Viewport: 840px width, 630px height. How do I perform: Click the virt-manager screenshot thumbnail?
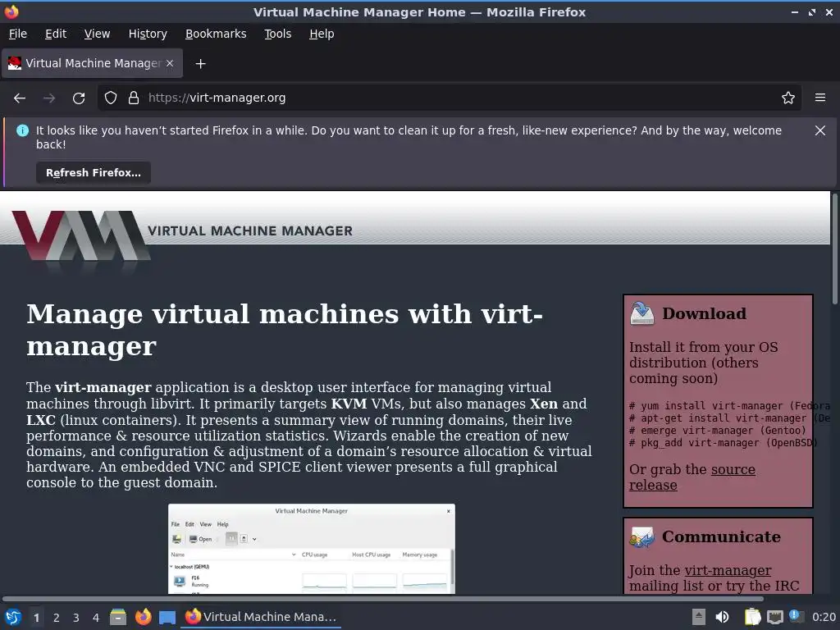pos(312,549)
